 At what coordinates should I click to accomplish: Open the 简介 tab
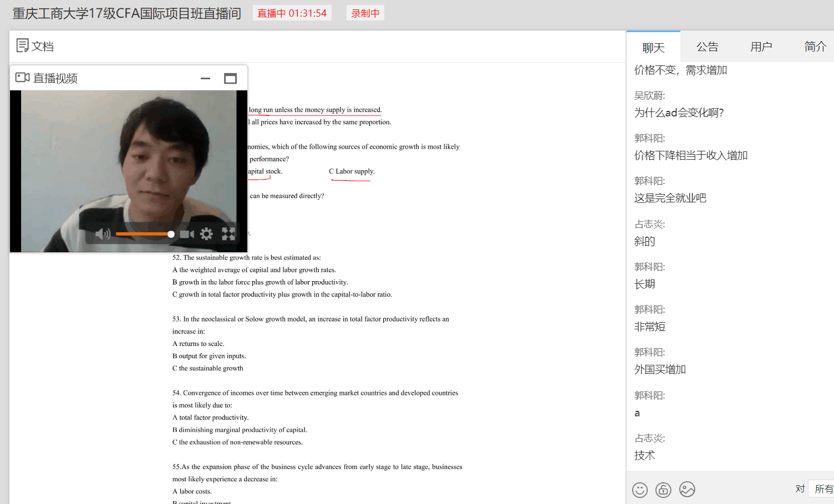(815, 47)
